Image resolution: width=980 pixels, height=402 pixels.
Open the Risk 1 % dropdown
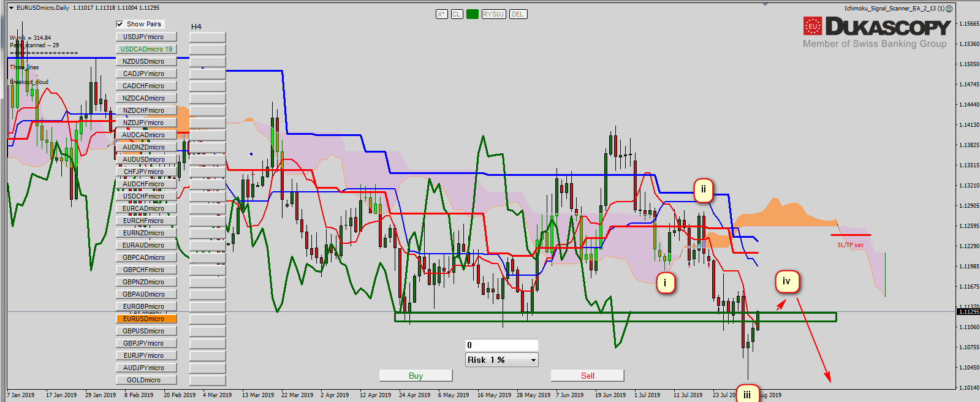[x=533, y=360]
